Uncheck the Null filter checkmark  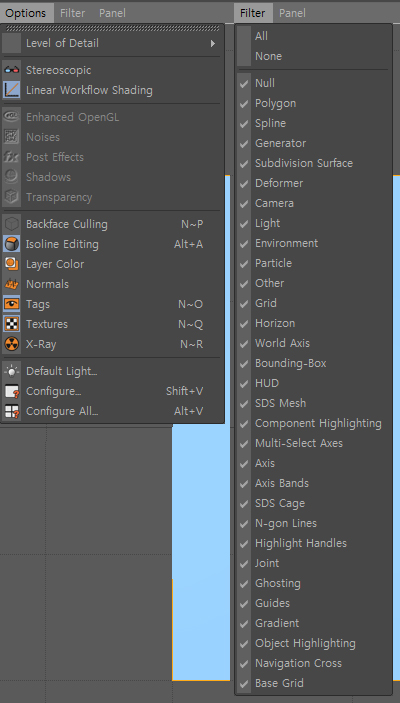click(x=244, y=83)
